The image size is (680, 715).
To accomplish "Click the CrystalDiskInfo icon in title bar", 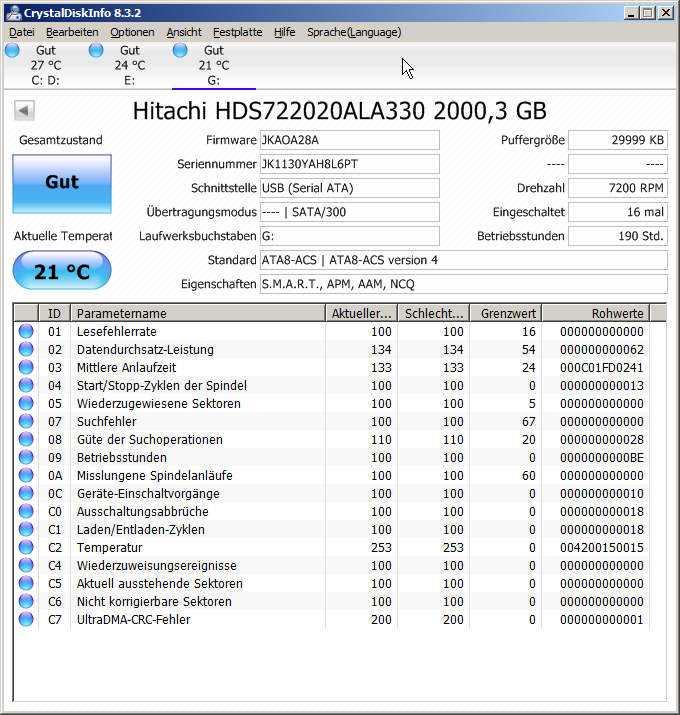I will (14, 13).
